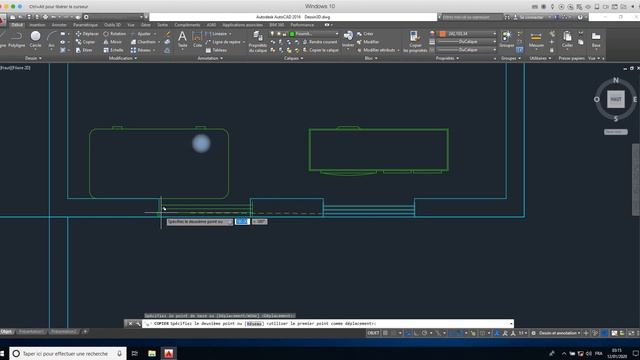This screenshot has height=360, width=640.
Task: Click the help search field in title bar
Action: (472, 17)
